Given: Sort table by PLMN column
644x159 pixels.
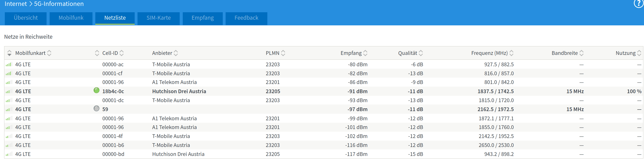Looking at the screenshot, I should coord(283,53).
